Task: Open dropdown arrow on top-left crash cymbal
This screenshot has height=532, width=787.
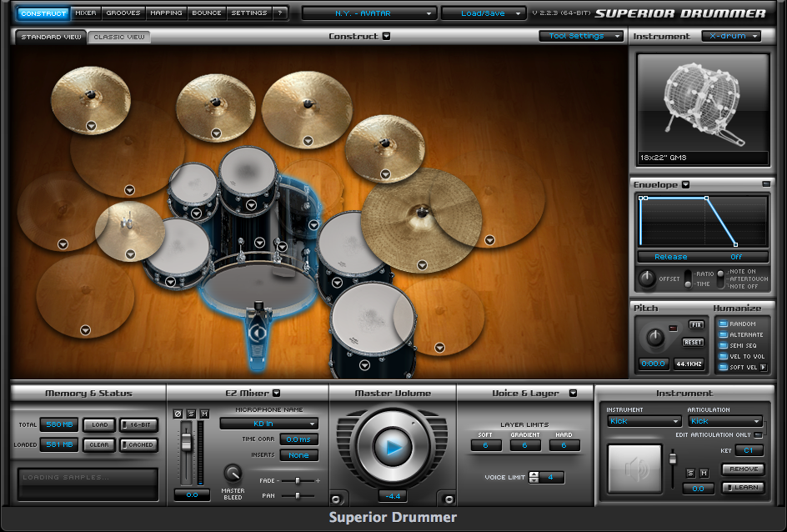Action: [91, 126]
